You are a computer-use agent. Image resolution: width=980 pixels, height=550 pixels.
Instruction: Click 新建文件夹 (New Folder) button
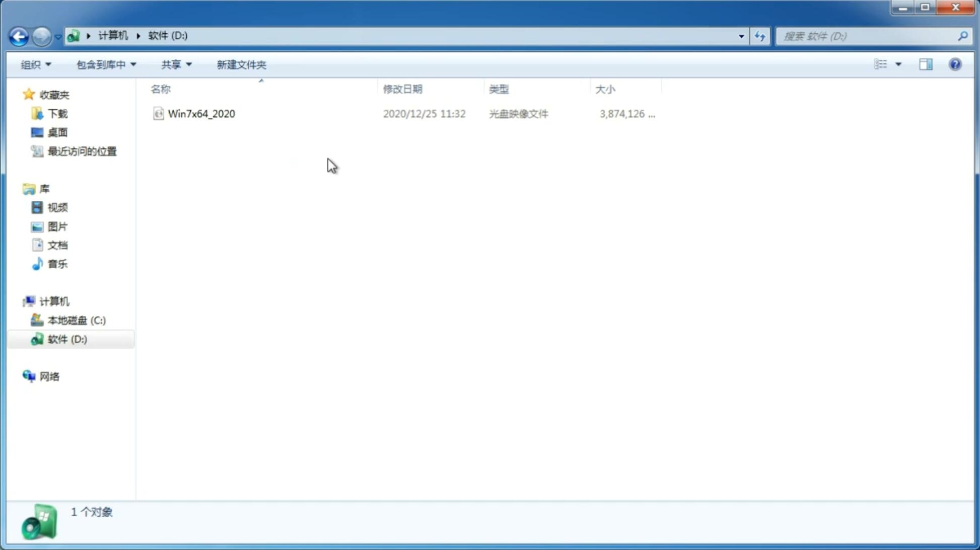click(241, 64)
